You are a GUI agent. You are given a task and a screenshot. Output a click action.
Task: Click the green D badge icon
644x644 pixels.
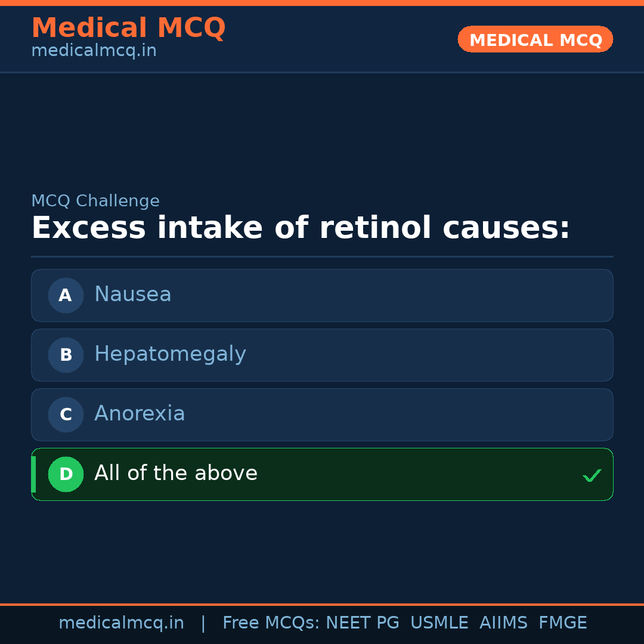[x=66, y=474]
